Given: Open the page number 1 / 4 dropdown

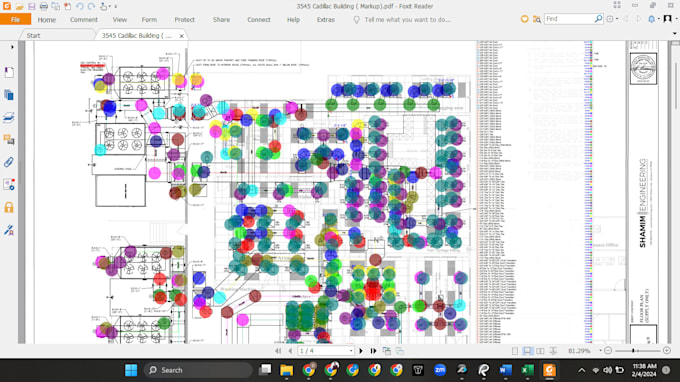Looking at the screenshot, I should [x=351, y=351].
